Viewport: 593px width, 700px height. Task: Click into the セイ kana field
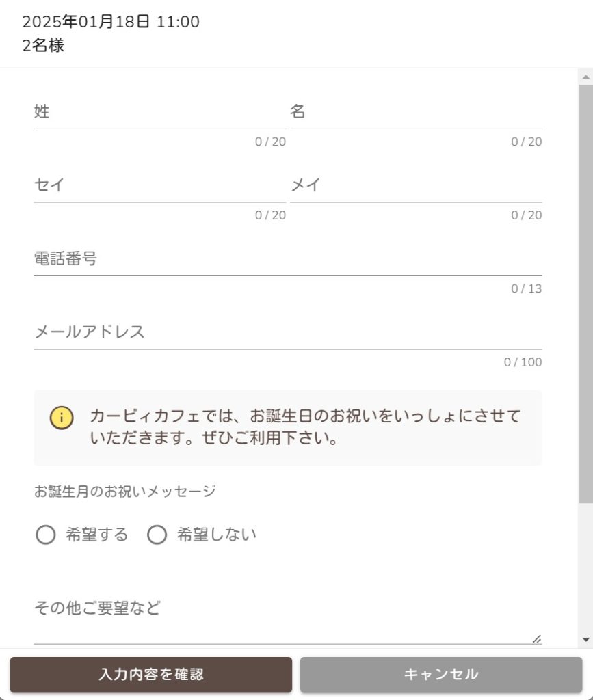[x=159, y=186]
